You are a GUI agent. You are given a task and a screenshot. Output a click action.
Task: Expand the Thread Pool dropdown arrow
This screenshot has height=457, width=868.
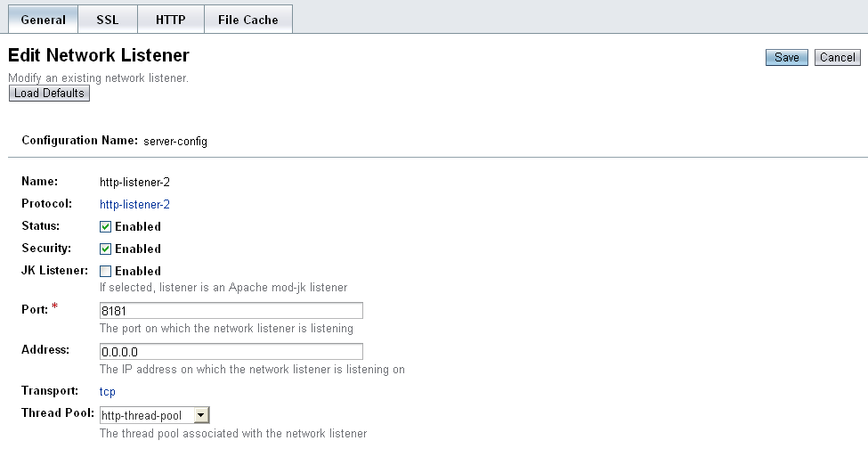point(201,415)
